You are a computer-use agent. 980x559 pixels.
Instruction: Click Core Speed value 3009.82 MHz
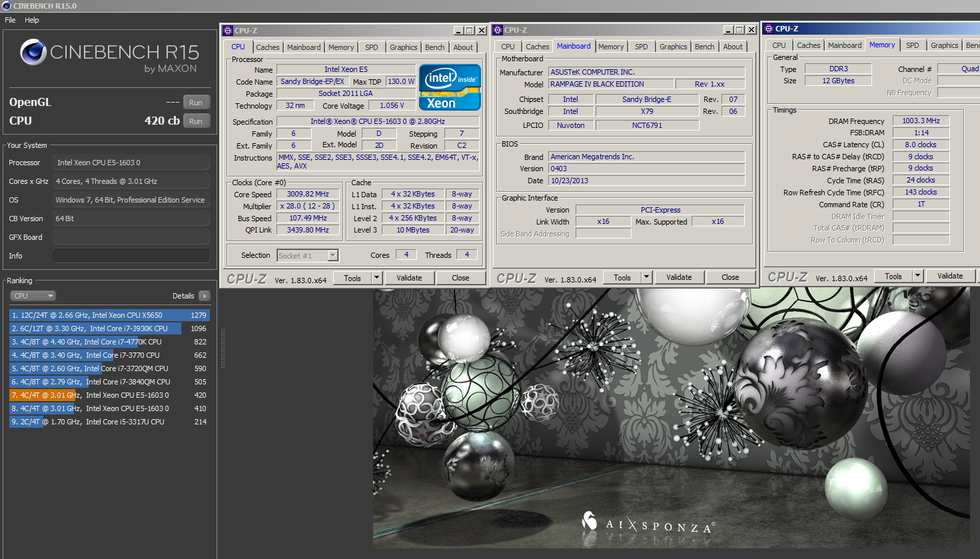(308, 194)
